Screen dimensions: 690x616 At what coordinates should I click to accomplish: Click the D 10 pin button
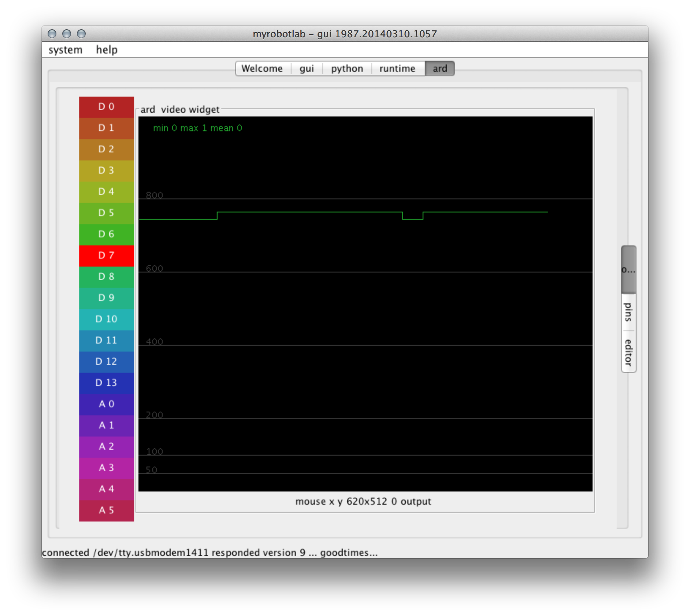pos(106,319)
